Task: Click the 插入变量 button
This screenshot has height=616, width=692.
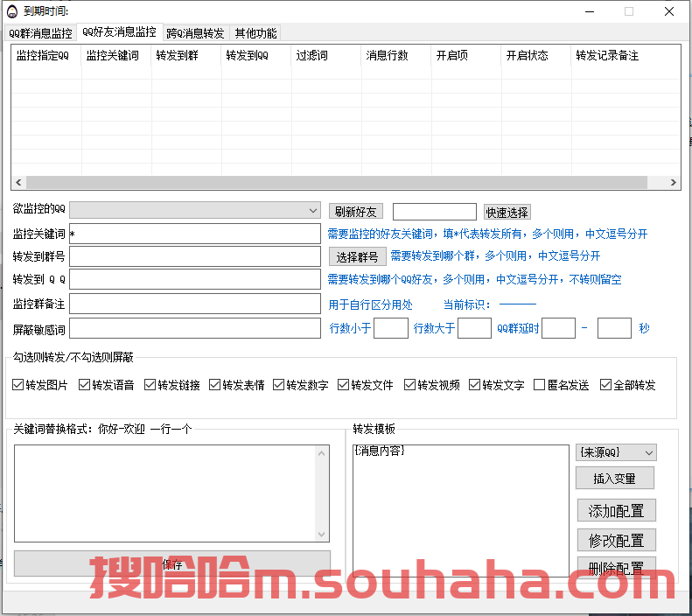Action: pyautogui.click(x=614, y=479)
